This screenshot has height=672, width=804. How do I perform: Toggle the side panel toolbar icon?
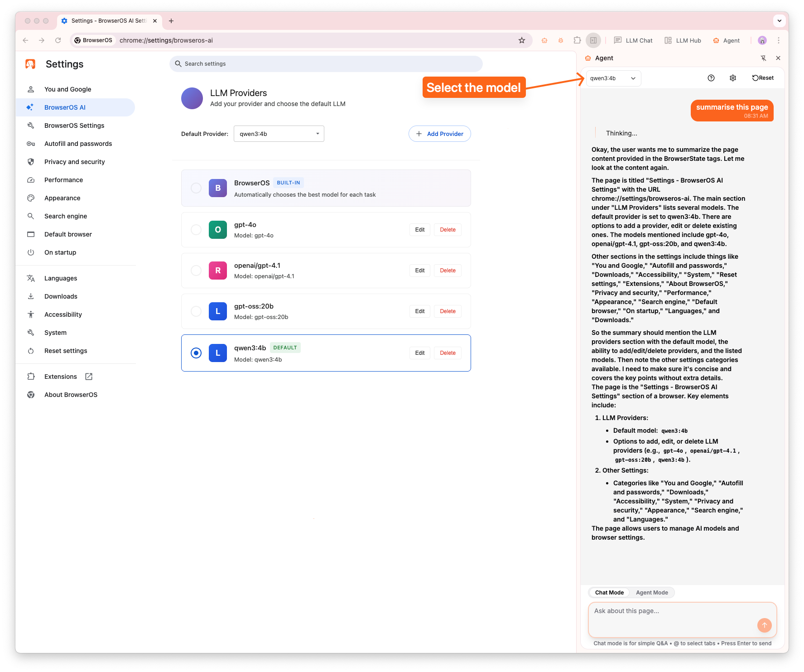(x=593, y=40)
